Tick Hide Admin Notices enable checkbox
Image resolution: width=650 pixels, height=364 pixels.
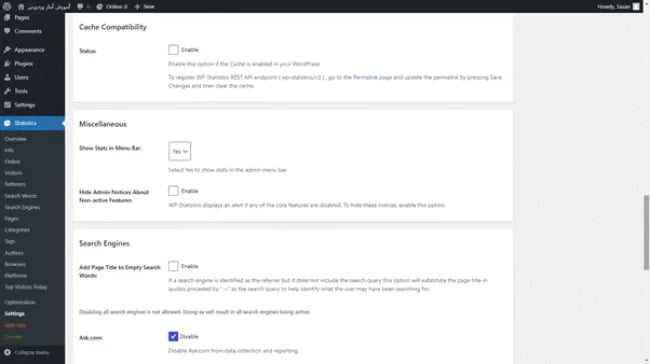173,191
